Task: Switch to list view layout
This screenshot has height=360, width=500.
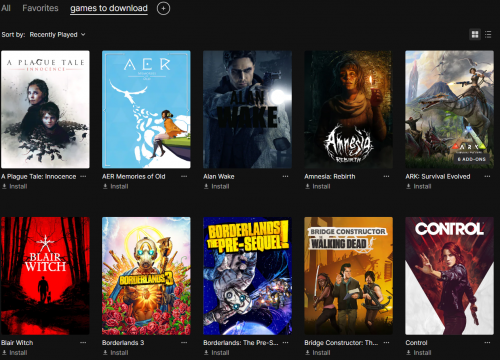Action: click(488, 34)
